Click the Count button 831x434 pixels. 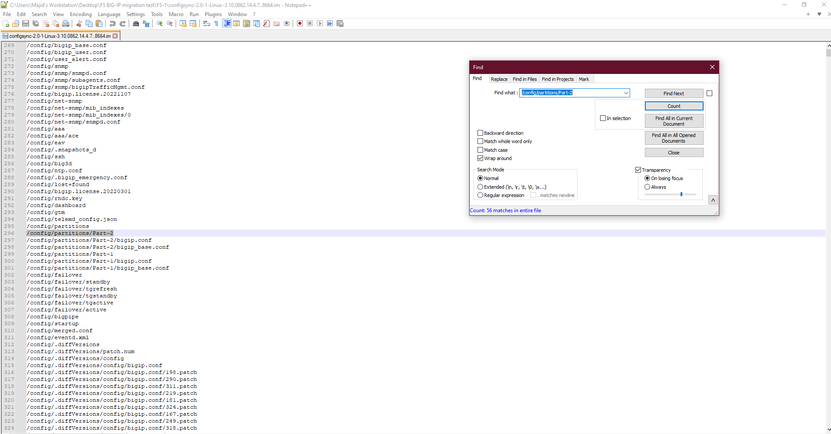[x=674, y=106]
